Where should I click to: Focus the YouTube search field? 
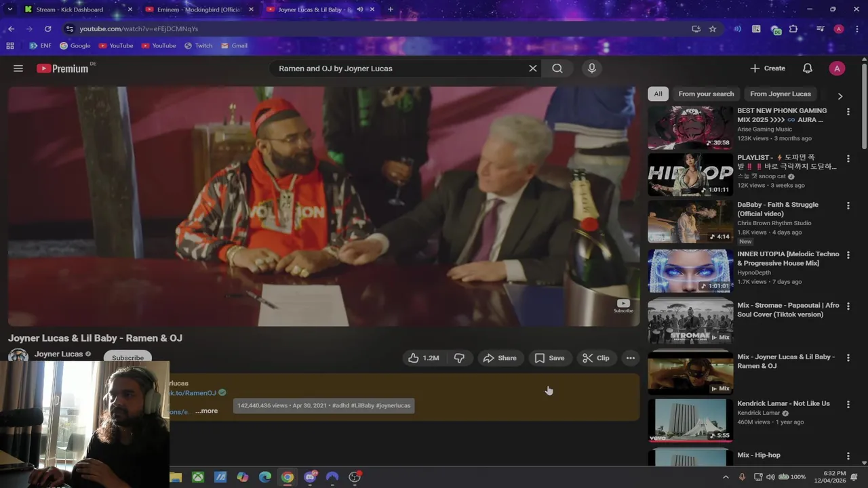click(401, 68)
